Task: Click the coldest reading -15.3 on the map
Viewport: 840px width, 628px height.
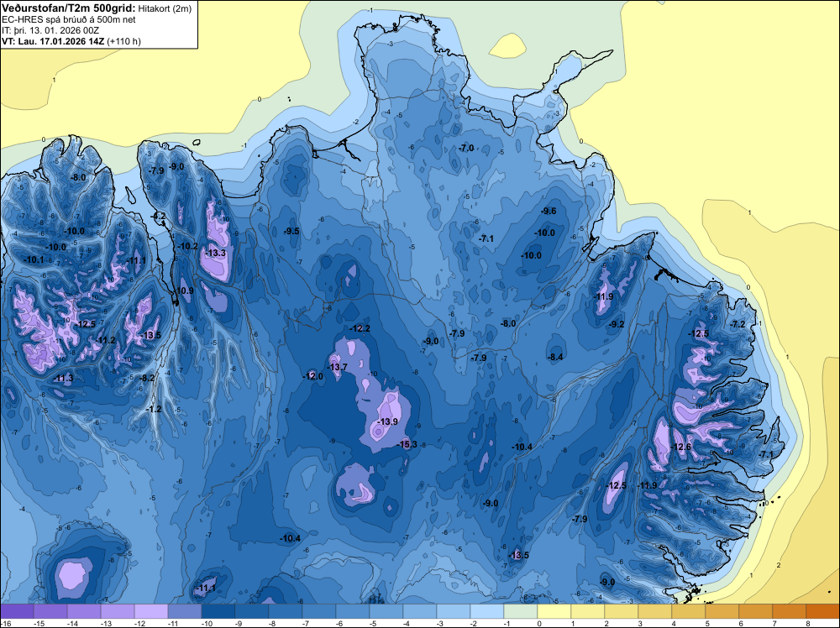Action: 408,444
